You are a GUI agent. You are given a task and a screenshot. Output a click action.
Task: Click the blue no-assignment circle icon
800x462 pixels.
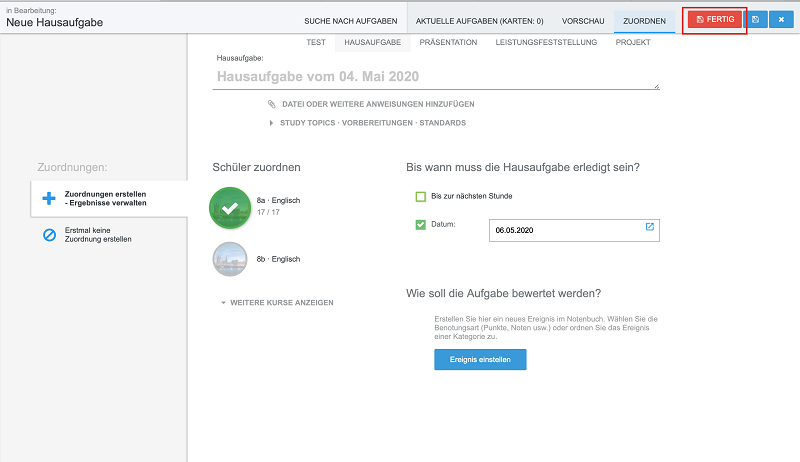coord(49,235)
